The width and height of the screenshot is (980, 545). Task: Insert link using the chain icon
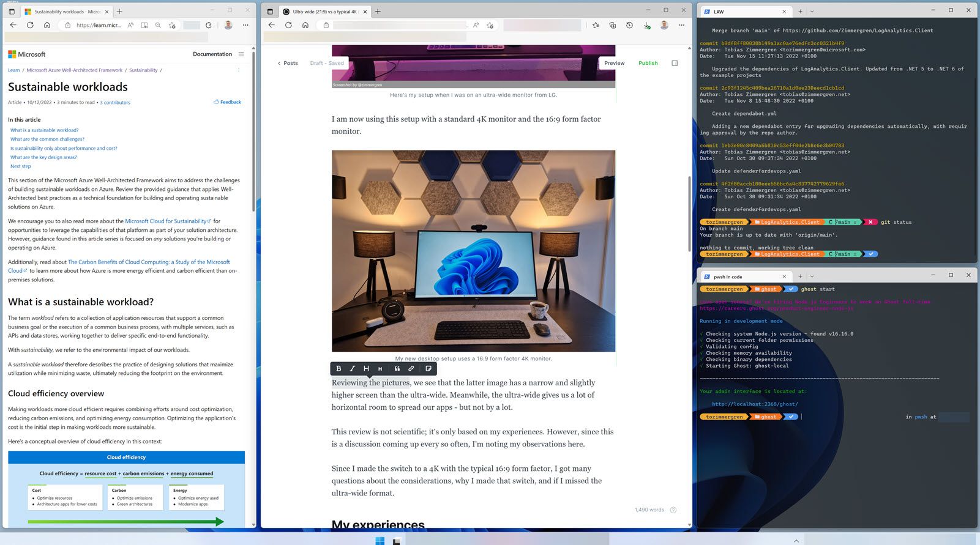point(411,369)
